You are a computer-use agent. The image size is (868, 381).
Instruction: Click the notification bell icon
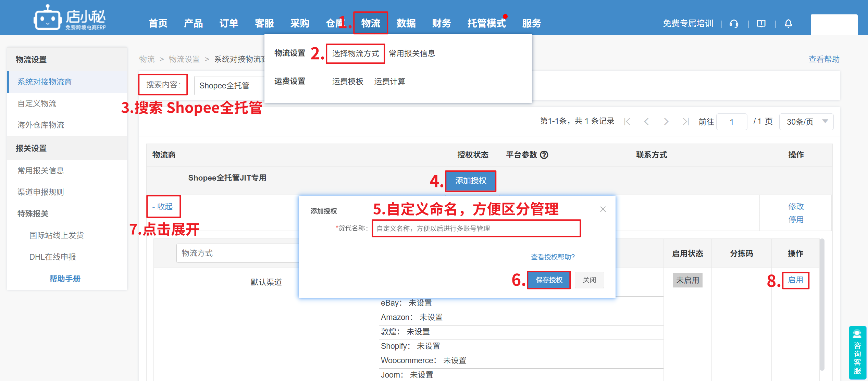(788, 24)
